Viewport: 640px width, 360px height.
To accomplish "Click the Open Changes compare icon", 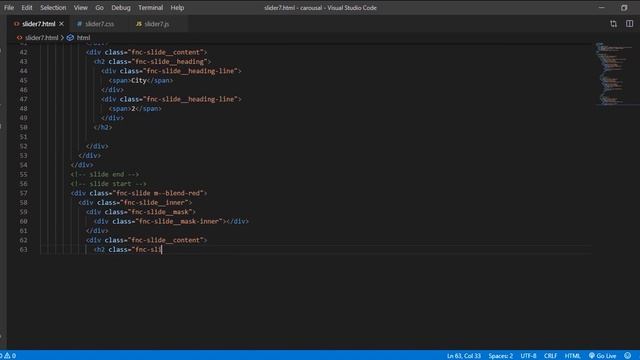I will 613,24.
